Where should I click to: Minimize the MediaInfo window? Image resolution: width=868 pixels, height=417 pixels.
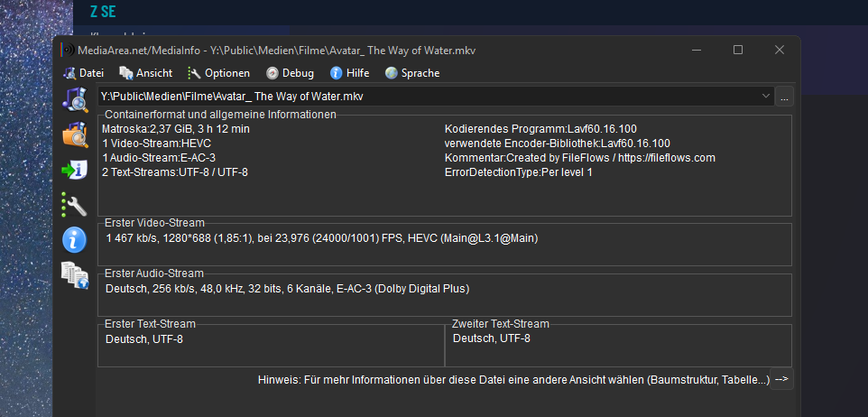coord(697,50)
